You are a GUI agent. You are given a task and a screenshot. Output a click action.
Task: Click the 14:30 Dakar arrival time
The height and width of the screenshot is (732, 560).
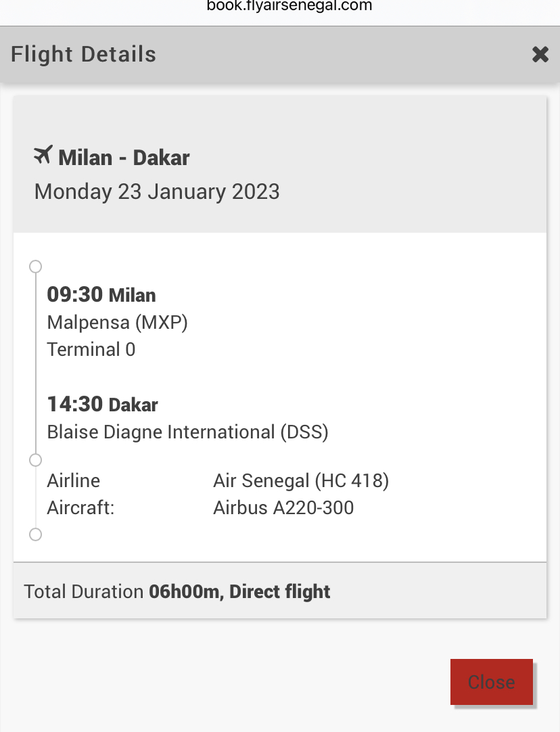pos(102,405)
